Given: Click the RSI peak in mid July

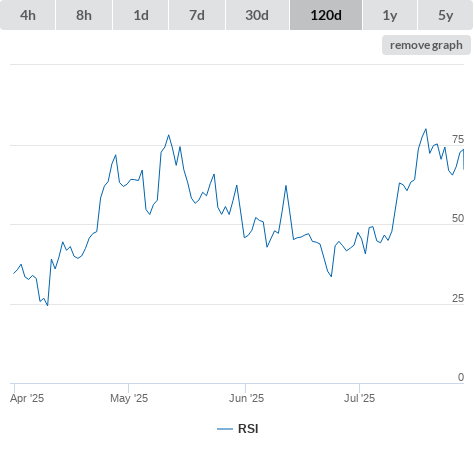Looking at the screenshot, I should pos(426,129).
